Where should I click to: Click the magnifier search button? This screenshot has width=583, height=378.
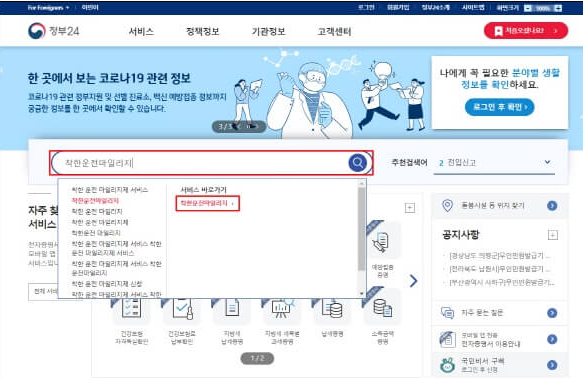[x=357, y=162]
